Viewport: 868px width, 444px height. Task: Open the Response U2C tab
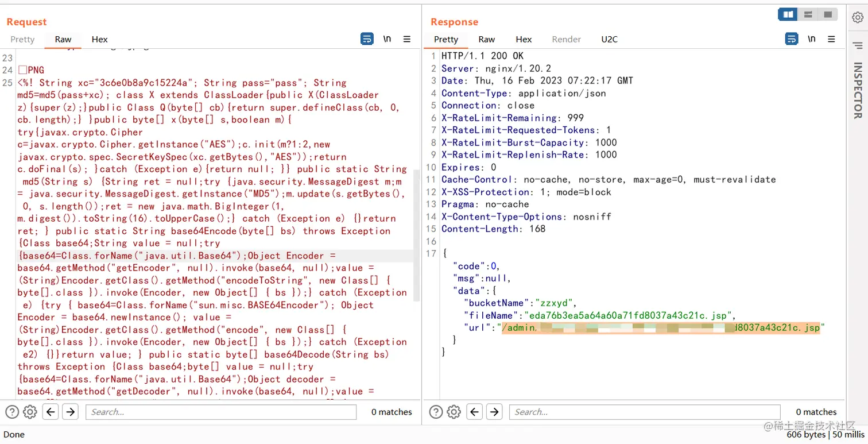(x=609, y=39)
